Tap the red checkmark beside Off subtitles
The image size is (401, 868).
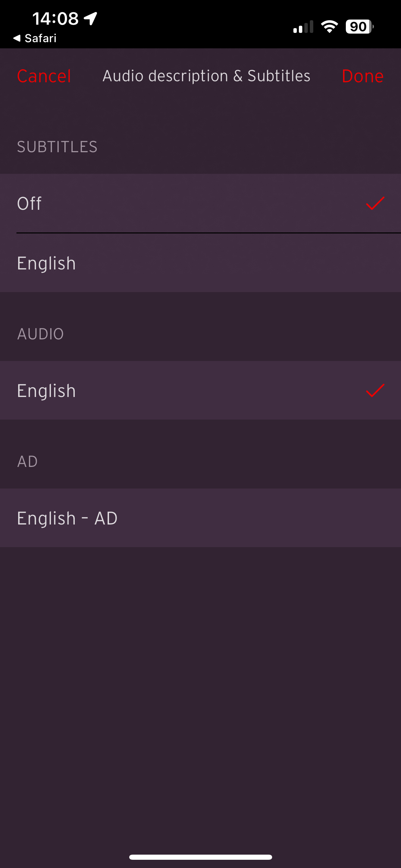[375, 203]
